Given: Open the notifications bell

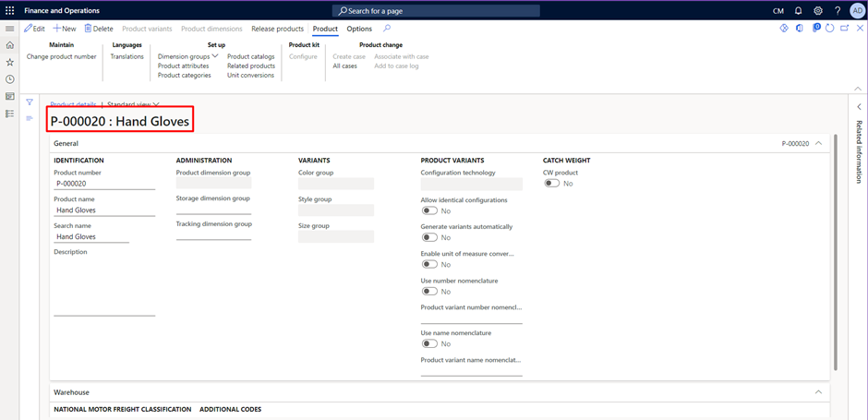Looking at the screenshot, I should tap(798, 10).
